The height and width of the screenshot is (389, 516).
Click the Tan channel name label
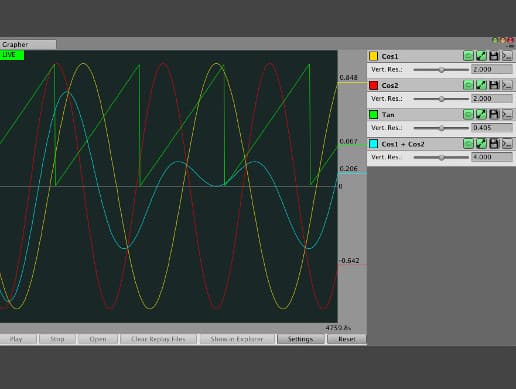(388, 115)
